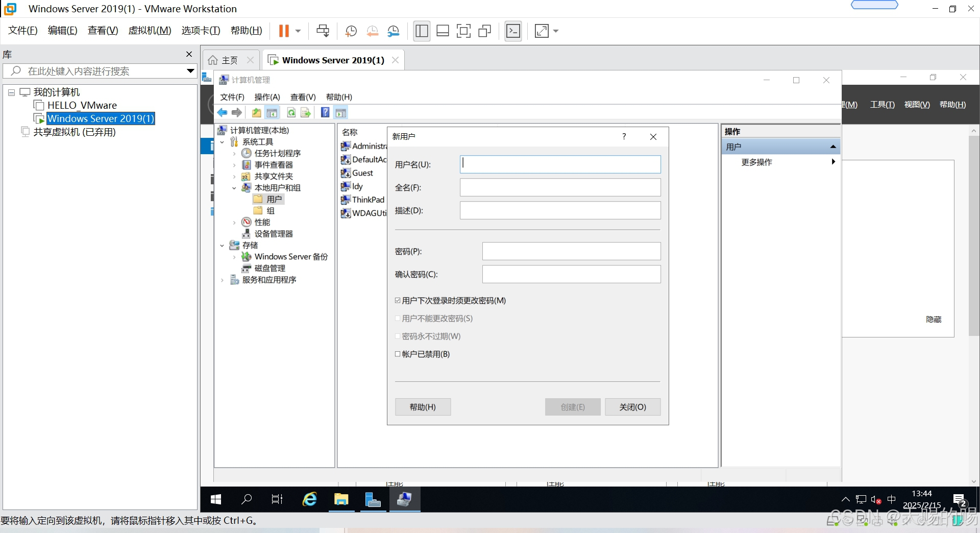Collapse the 存储 tree node

point(222,246)
